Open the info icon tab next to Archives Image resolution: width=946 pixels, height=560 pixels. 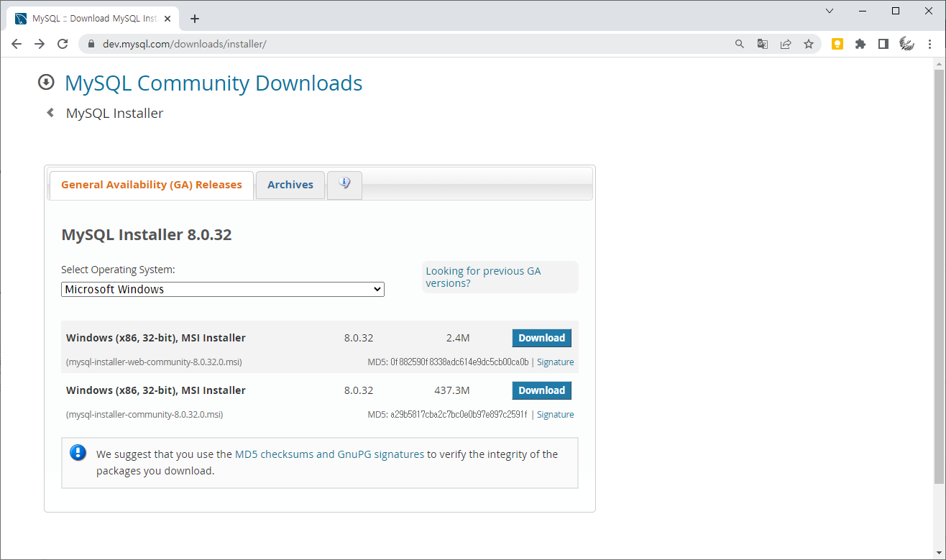[x=344, y=184]
